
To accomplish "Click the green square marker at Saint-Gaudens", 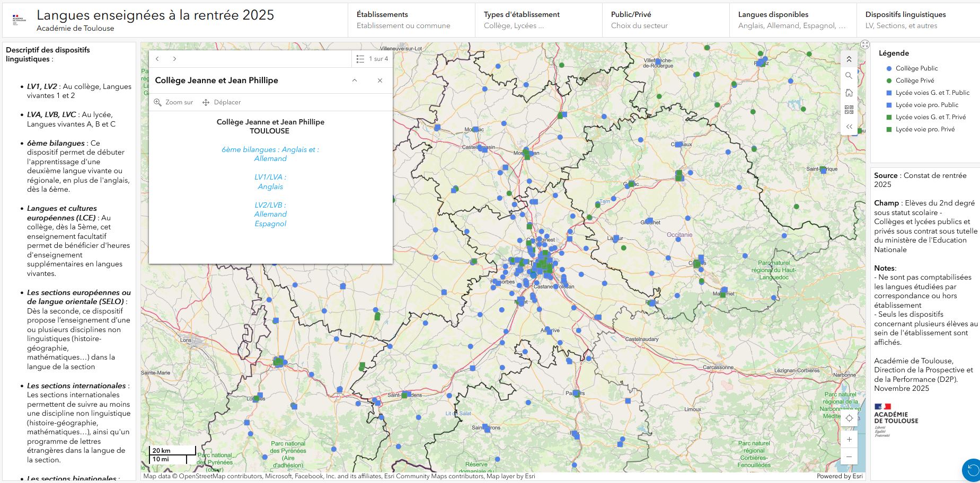I will (404, 395).
